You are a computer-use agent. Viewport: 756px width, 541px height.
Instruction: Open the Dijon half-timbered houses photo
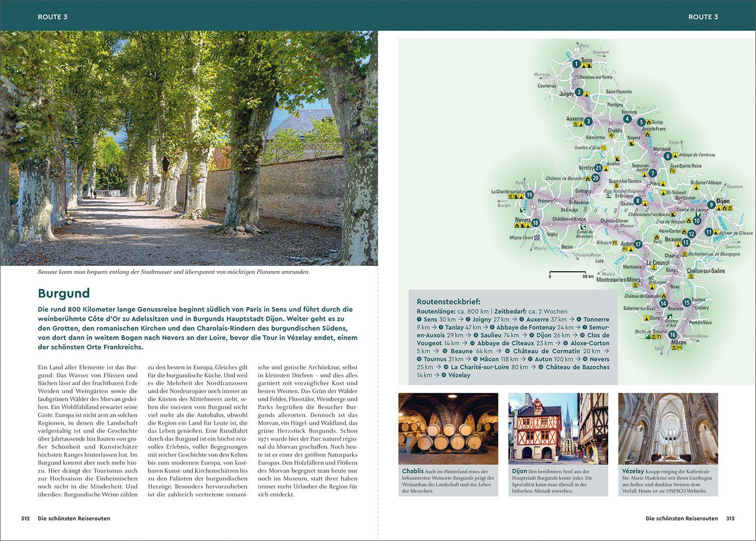coord(558,429)
